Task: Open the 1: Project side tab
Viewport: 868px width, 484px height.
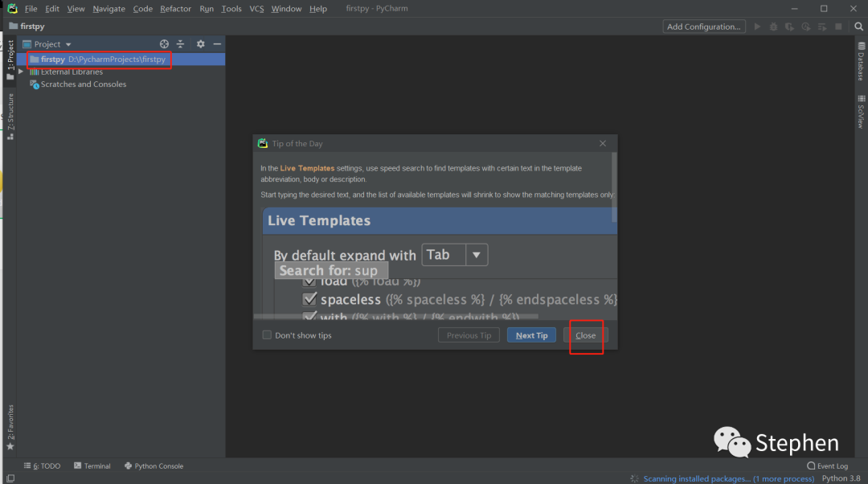Action: [10, 59]
